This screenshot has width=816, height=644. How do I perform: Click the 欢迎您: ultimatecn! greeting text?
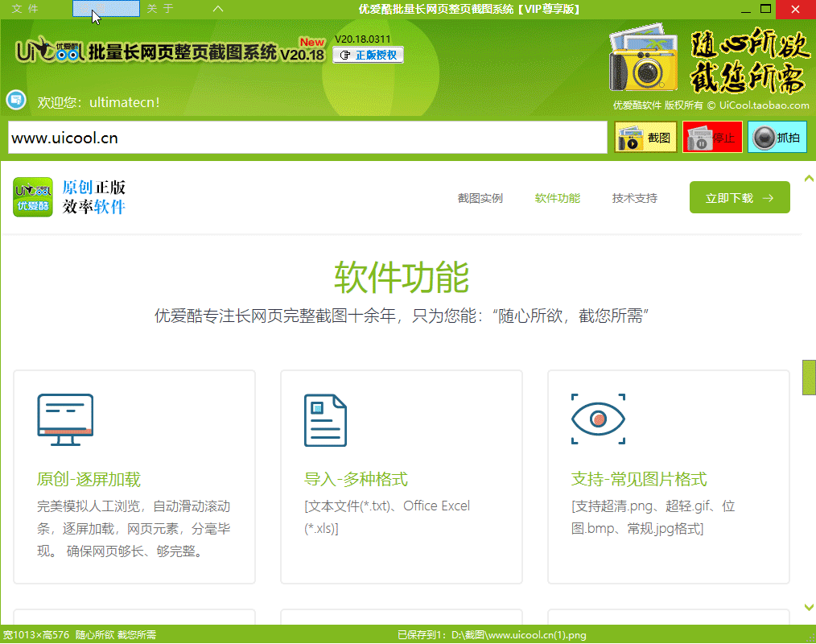pos(98,102)
